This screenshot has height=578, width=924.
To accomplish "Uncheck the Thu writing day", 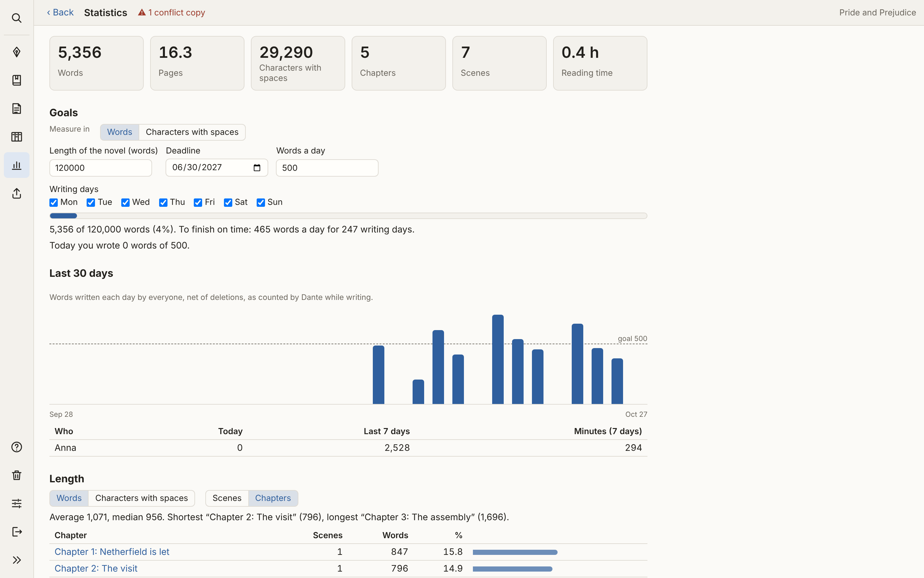I will click(163, 203).
